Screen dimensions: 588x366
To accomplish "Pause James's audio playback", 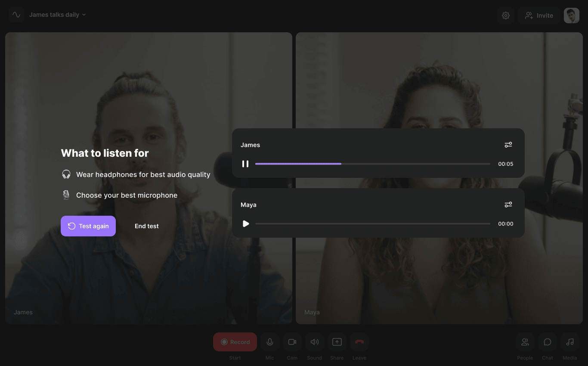I will (245, 164).
